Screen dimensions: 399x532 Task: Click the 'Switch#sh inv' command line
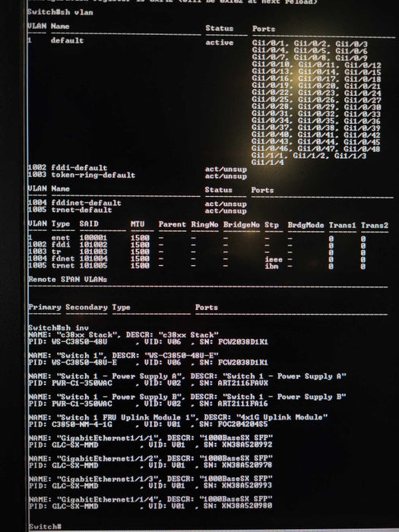pyautogui.click(x=59, y=328)
